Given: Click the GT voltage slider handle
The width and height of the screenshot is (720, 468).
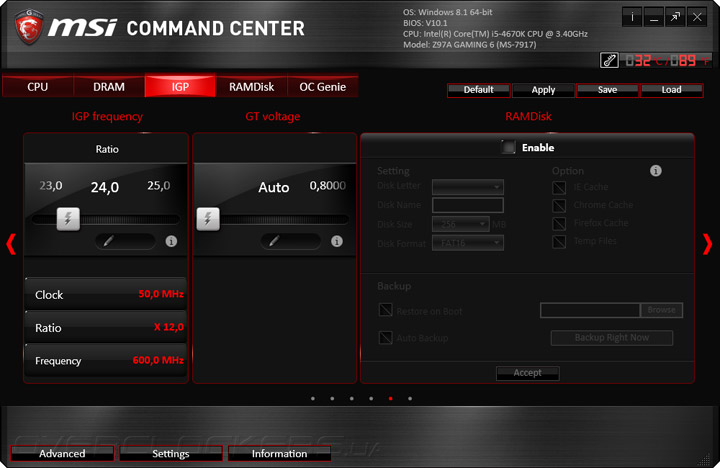Looking at the screenshot, I should click(208, 219).
